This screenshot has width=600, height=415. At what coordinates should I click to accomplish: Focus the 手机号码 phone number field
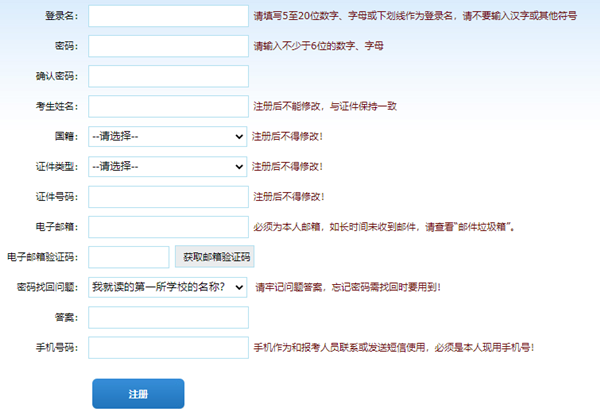click(167, 347)
